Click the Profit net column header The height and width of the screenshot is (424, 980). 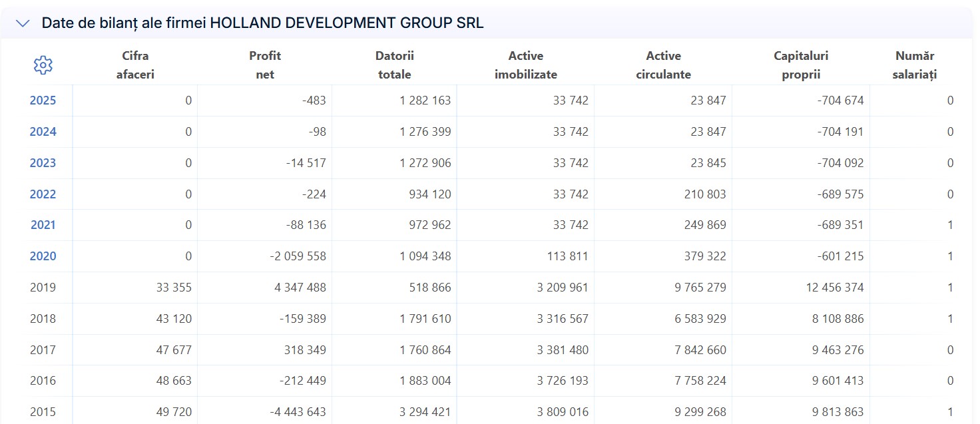point(265,65)
